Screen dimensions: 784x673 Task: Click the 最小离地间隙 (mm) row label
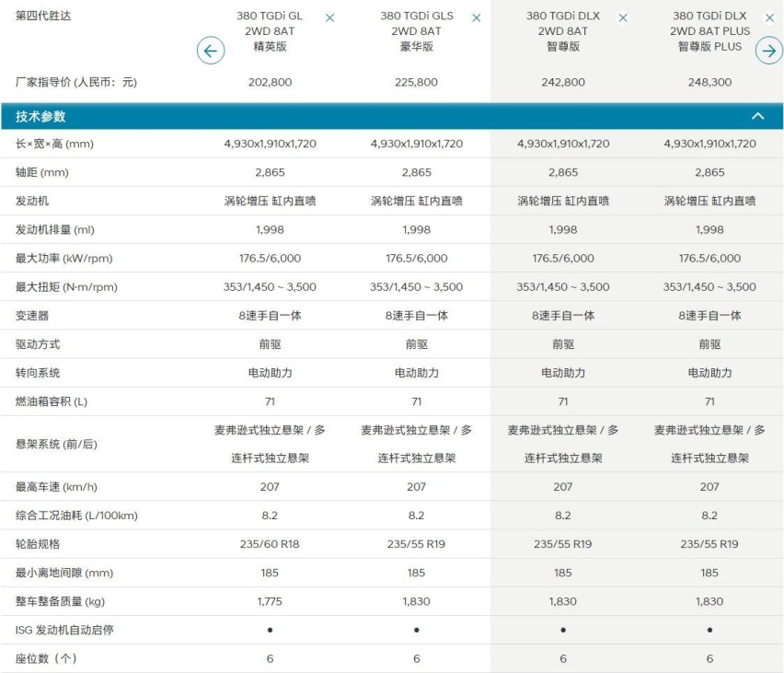(x=64, y=573)
